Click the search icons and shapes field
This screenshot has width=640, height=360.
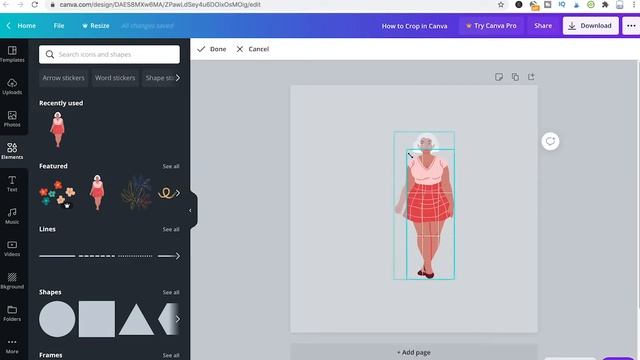pyautogui.click(x=109, y=54)
